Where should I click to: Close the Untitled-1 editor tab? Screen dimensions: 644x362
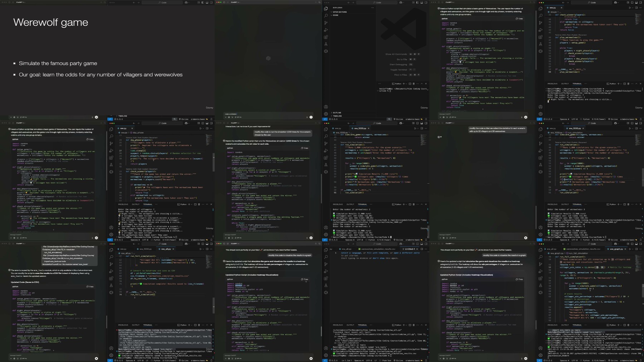pos(417,249)
